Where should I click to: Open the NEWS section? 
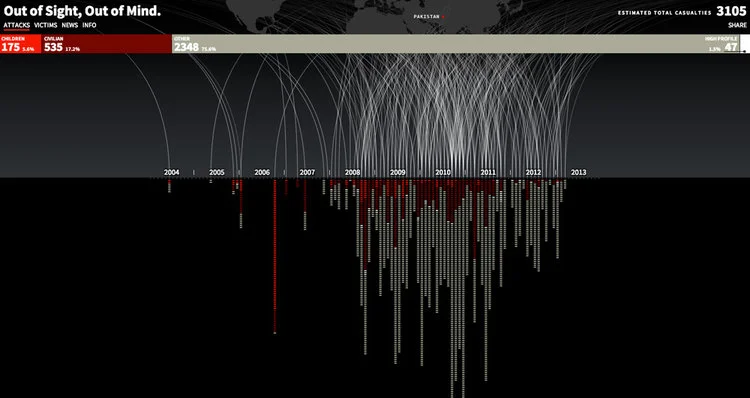click(70, 25)
